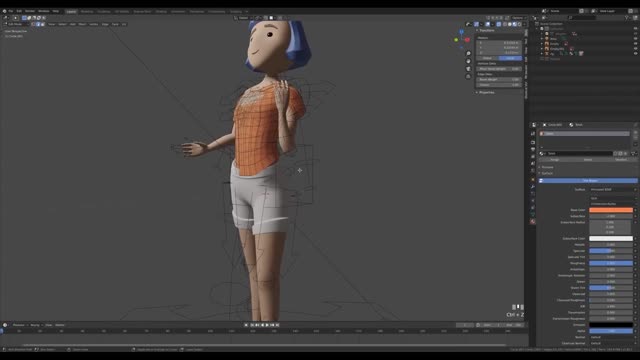
Task: Open transform orientation Global dropdown
Action: 244,18
